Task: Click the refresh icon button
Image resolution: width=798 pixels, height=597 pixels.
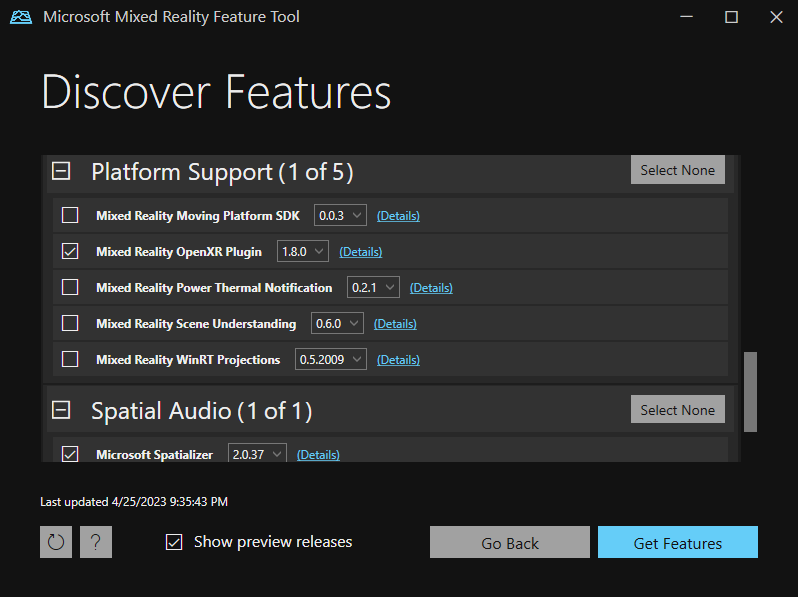Action: [56, 542]
